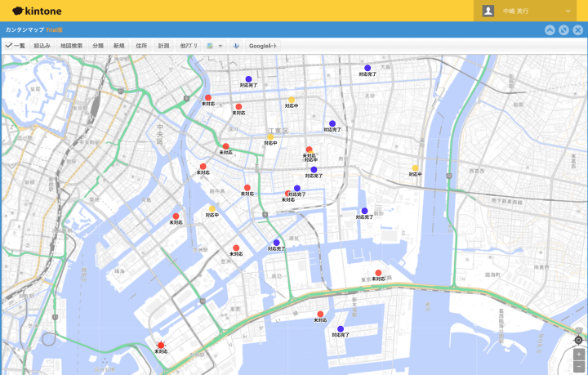The width and height of the screenshot is (588, 375).
Task: Expand the user account dropdown chevron
Action: [x=568, y=11]
